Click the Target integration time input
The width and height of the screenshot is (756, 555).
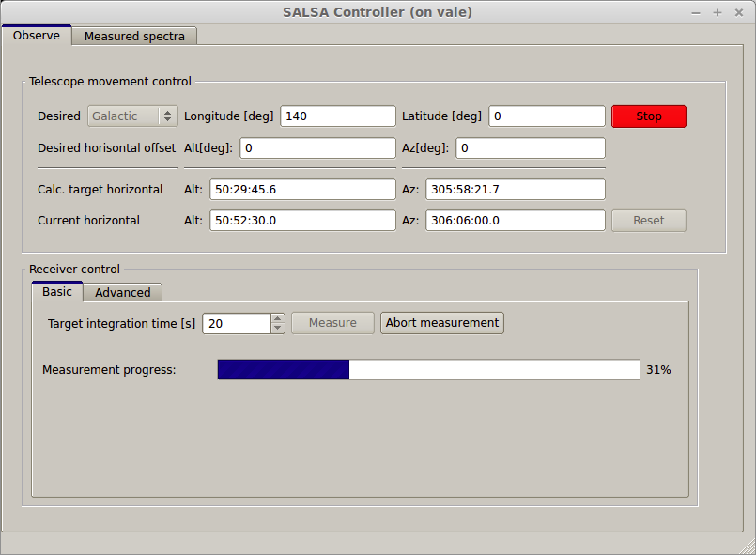click(x=237, y=324)
